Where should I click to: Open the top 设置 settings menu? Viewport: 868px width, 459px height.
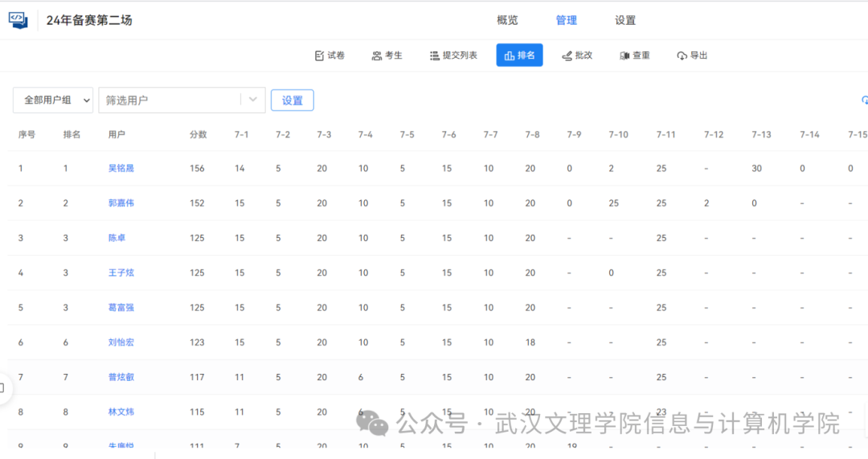coord(625,20)
